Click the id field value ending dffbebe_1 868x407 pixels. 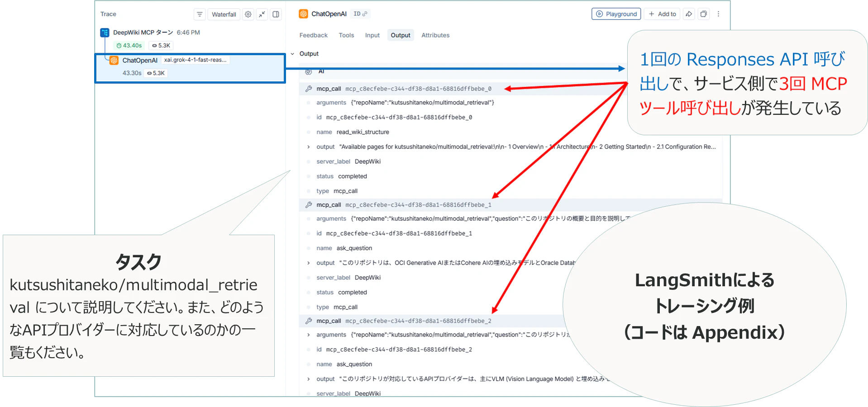tap(399, 234)
